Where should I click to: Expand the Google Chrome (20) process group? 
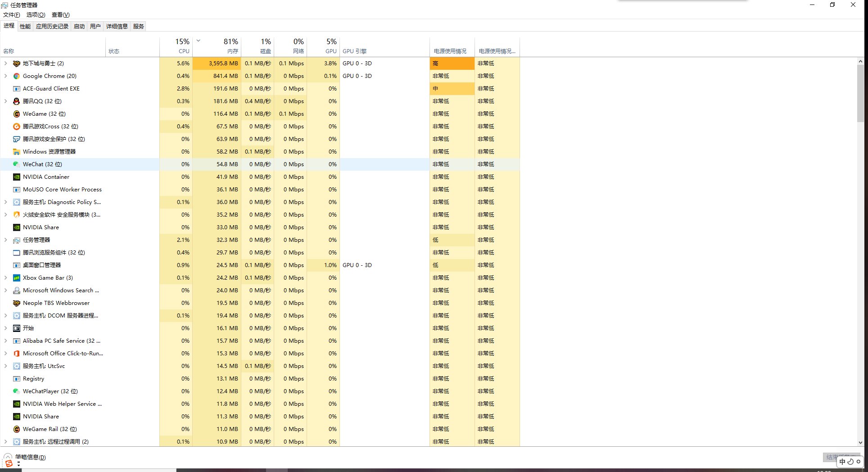point(5,76)
